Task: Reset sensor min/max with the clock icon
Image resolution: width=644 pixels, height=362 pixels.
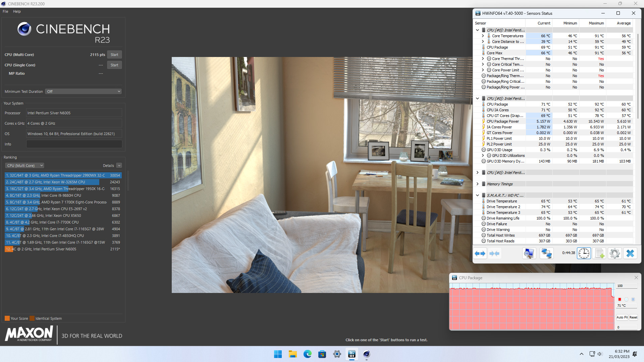Action: [x=584, y=253]
